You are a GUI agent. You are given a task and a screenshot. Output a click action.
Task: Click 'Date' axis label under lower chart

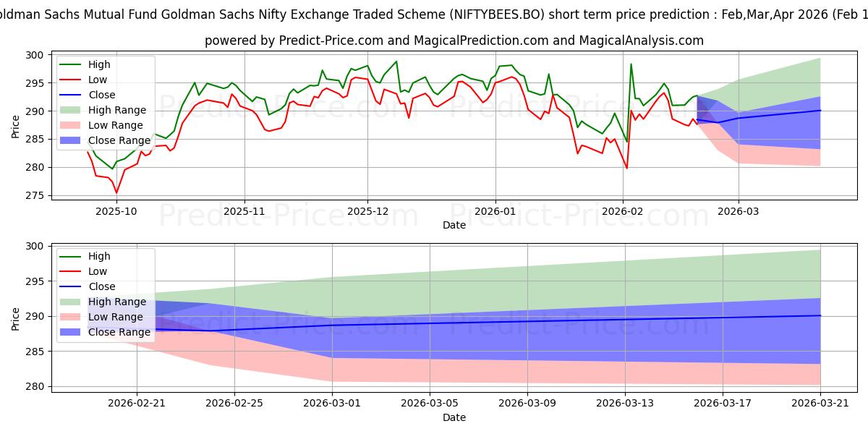[x=454, y=417]
